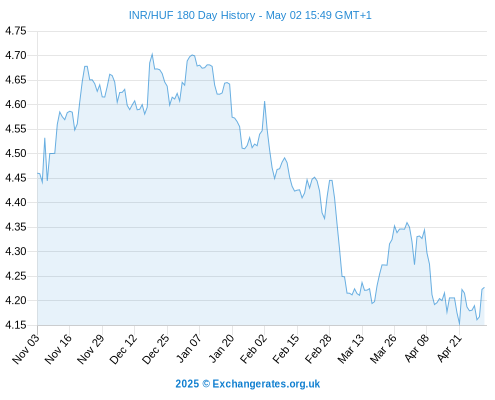This screenshot has height=400, width=495.
Task: Select the Nov 03 date label
Action: coord(26,349)
